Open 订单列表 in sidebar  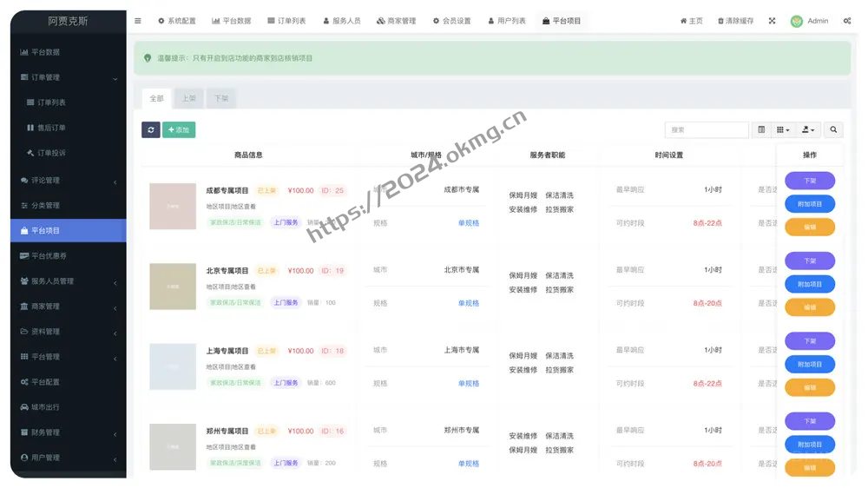(68, 102)
